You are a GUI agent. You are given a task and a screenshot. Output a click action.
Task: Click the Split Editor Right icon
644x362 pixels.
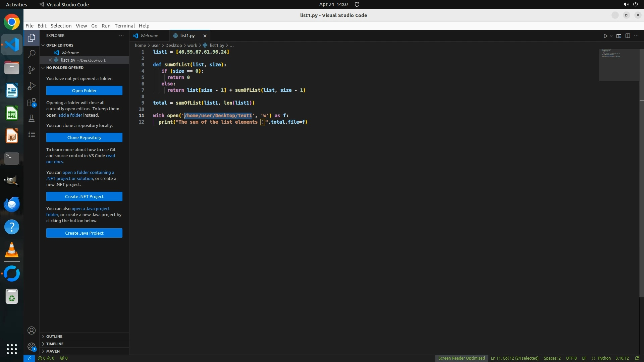pos(628,36)
